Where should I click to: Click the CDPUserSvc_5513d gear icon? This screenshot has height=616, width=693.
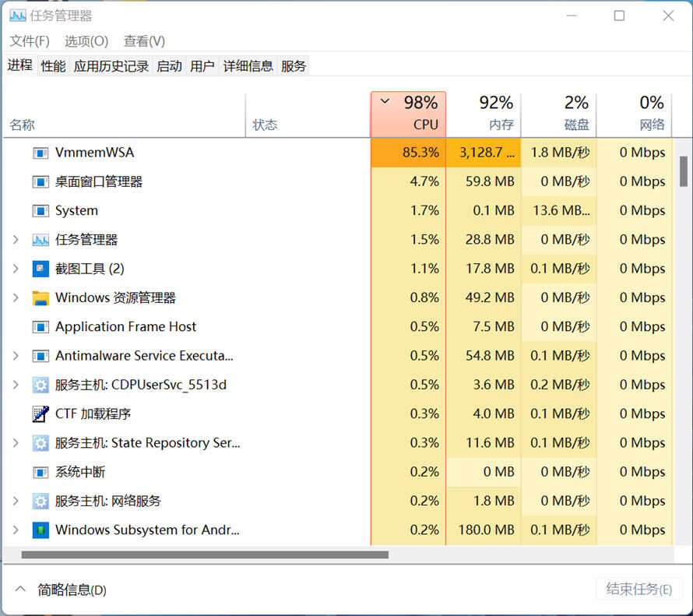click(40, 385)
